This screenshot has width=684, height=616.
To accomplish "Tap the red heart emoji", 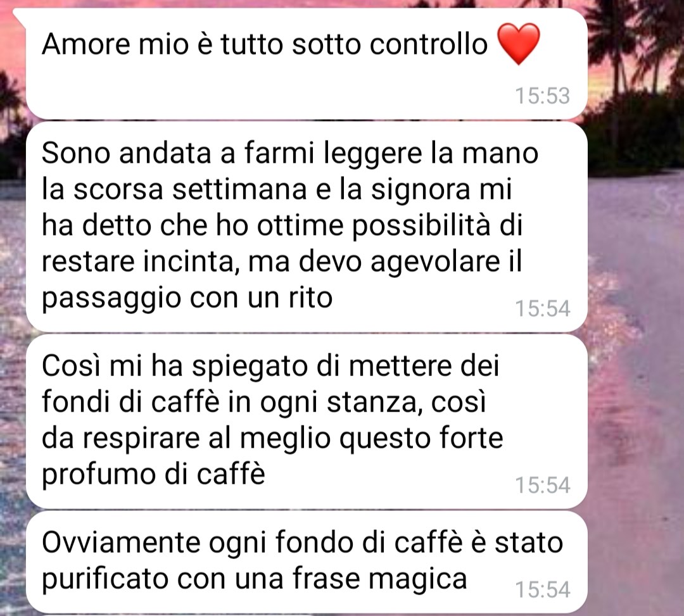I will click(519, 44).
